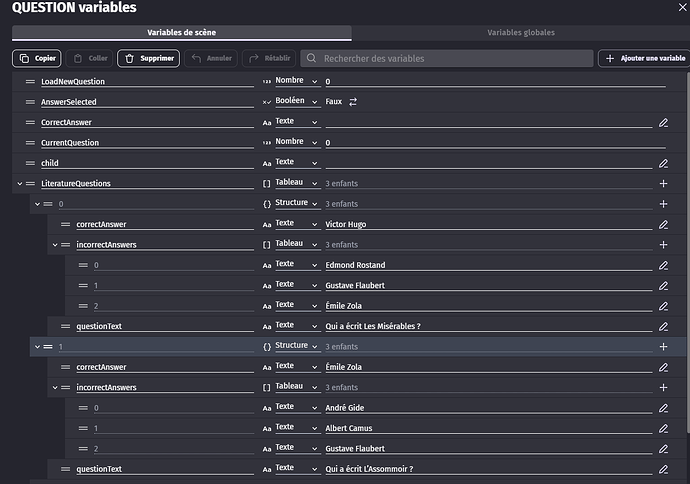Click the drag handle icon beside LoadNewQuestion
This screenshot has height=484, width=690.
[30, 81]
